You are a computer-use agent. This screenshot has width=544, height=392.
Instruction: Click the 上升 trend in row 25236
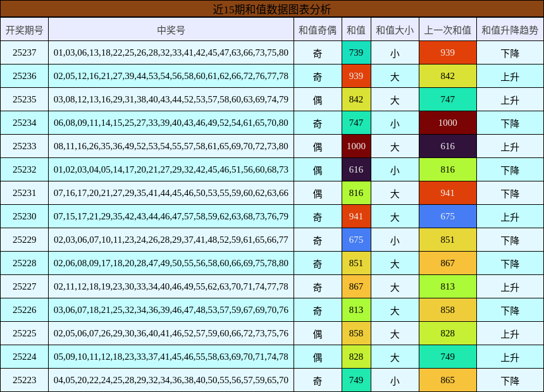510,77
